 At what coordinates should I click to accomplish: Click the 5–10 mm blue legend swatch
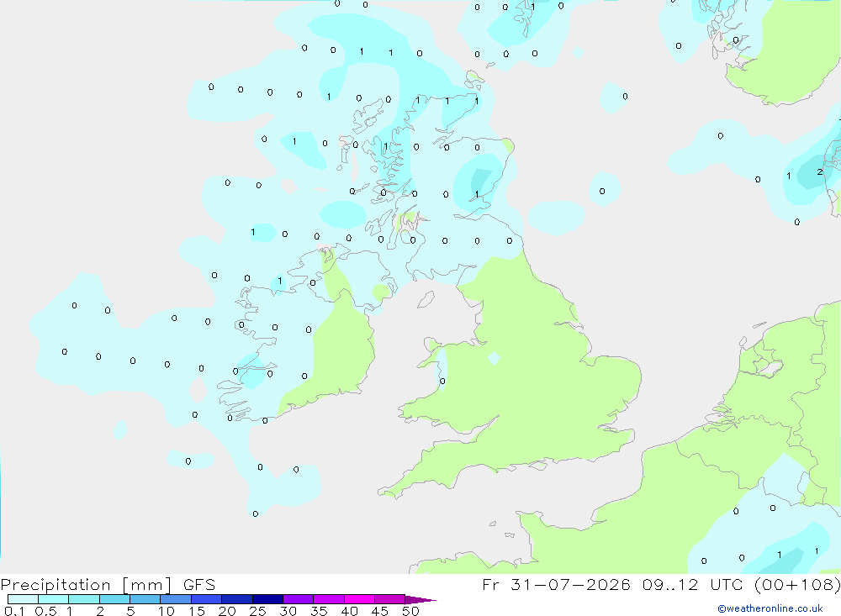145,599
